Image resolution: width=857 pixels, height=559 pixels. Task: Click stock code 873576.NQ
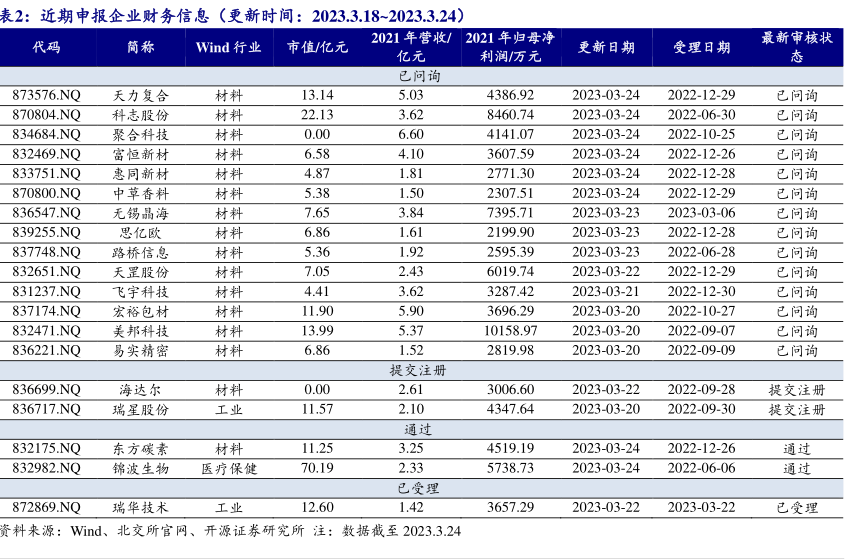click(x=46, y=95)
